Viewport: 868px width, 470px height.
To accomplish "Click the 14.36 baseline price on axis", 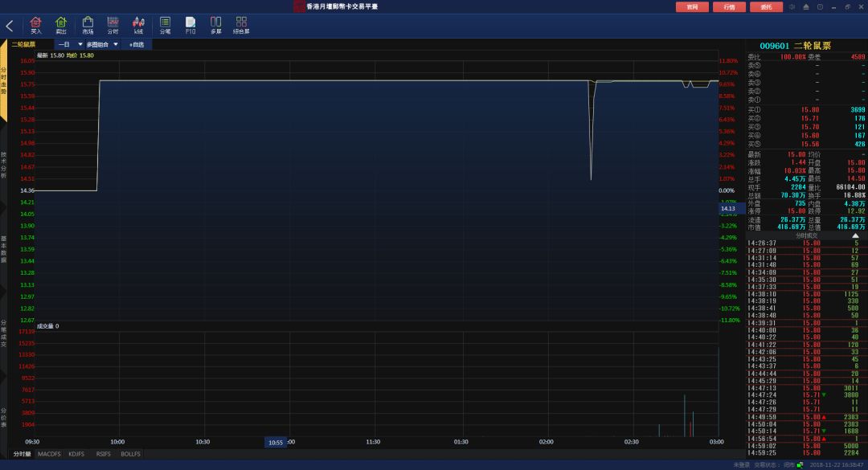I will coord(27,190).
